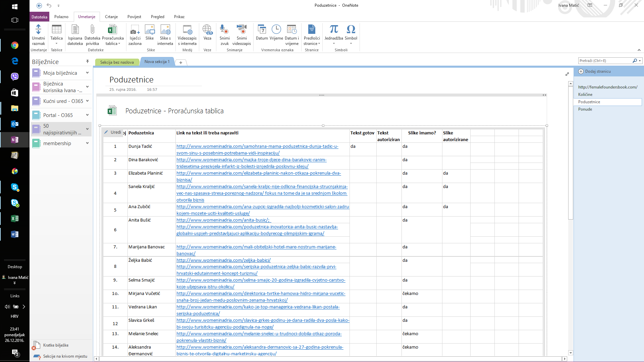
Task: Expand membership notebook chevron
Action: [87, 143]
